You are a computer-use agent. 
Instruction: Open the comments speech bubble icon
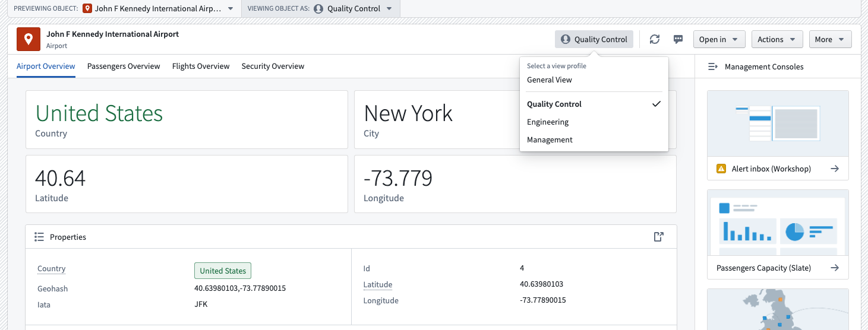pos(678,39)
